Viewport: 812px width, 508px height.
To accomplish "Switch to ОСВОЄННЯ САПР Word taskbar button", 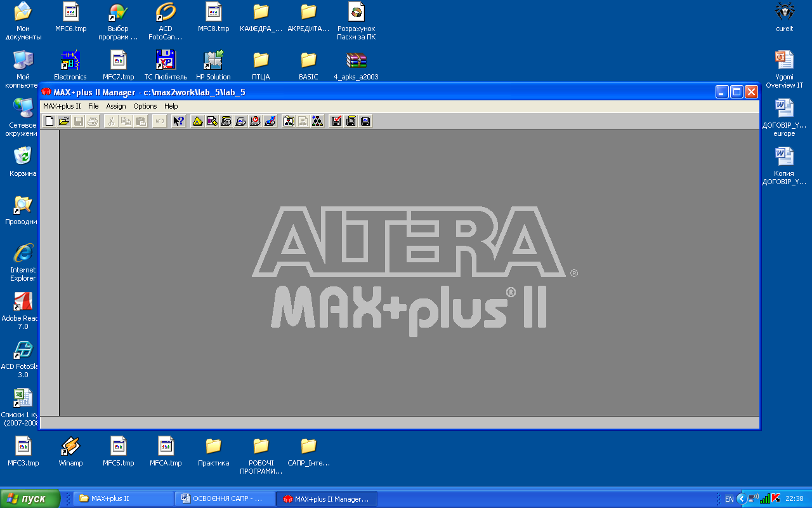I will tap(226, 498).
